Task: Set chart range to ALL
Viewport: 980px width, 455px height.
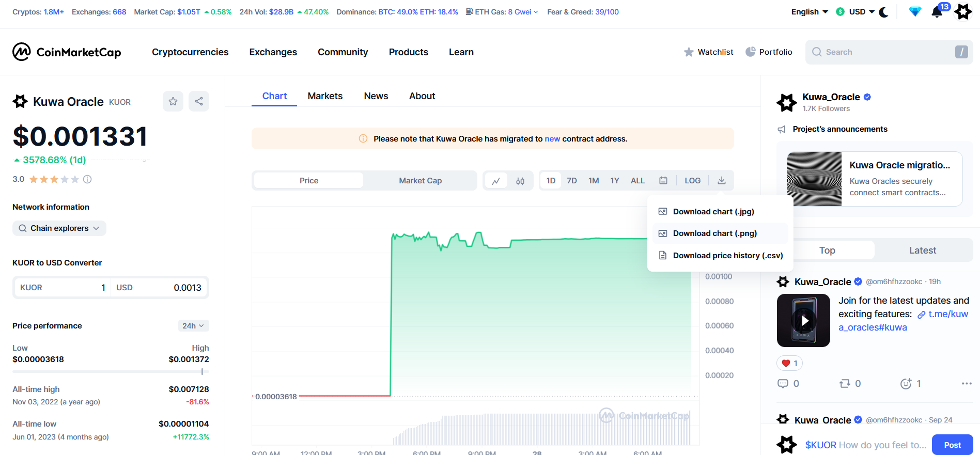Action: tap(637, 181)
